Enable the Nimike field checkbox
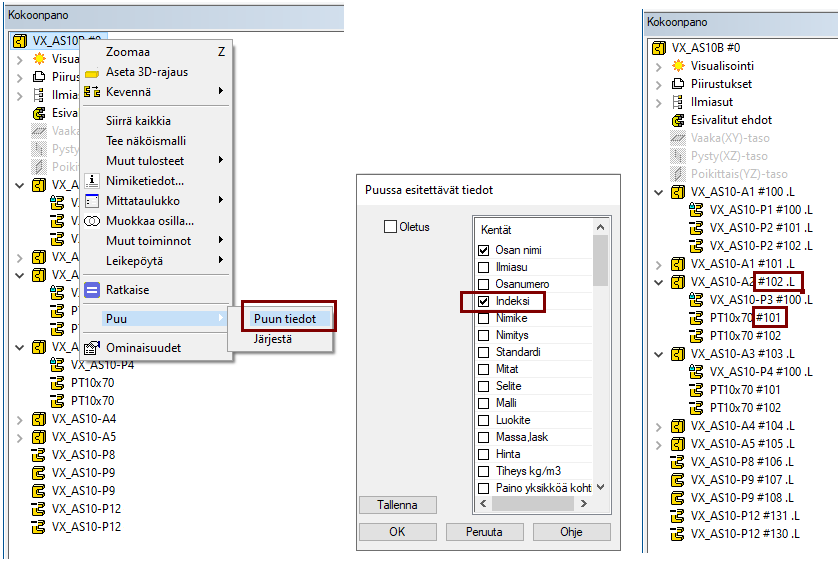This screenshot has width=838, height=562. click(484, 318)
